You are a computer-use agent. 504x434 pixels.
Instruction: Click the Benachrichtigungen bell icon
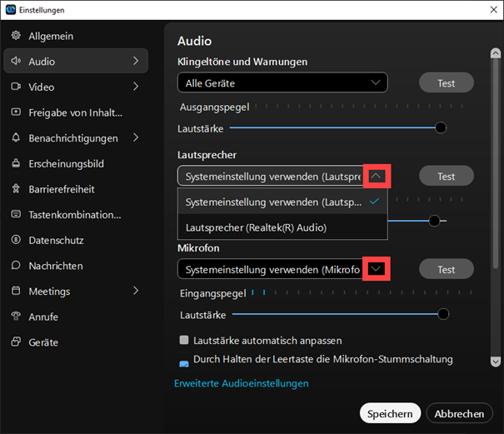(16, 137)
